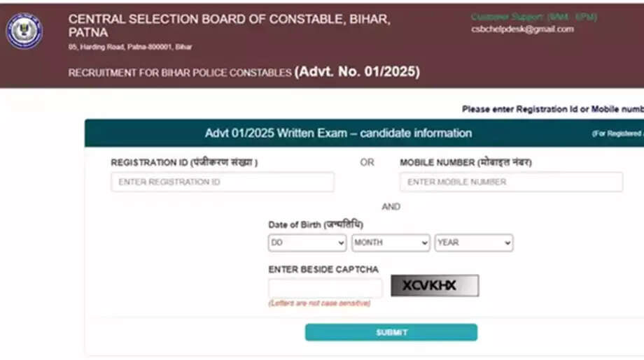The image size is (644, 360).
Task: Open the YEAR dropdown
Action: (474, 243)
